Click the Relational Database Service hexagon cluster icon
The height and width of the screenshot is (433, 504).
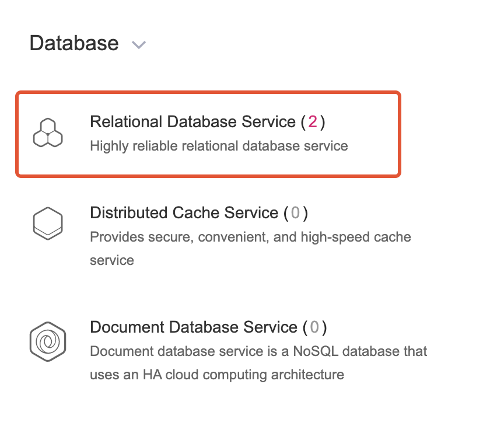coord(48,133)
